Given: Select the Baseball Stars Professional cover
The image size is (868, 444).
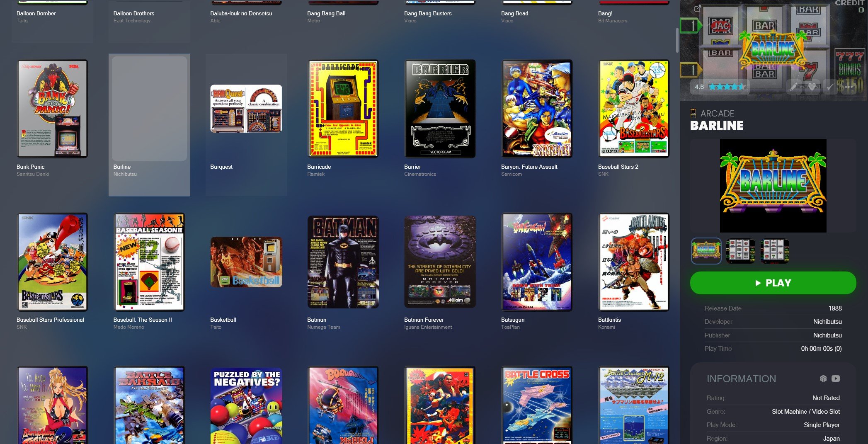Looking at the screenshot, I should 52,262.
